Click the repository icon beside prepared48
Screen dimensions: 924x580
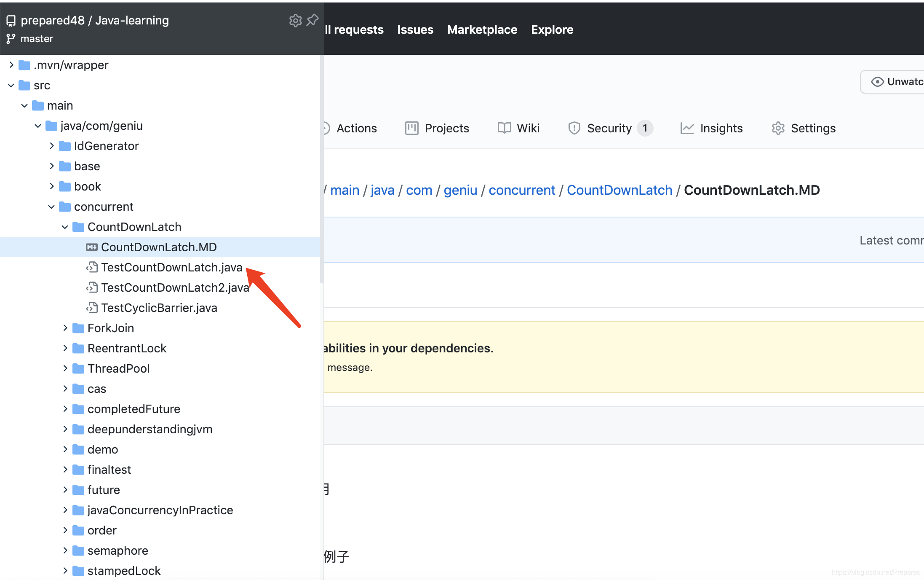11,21
